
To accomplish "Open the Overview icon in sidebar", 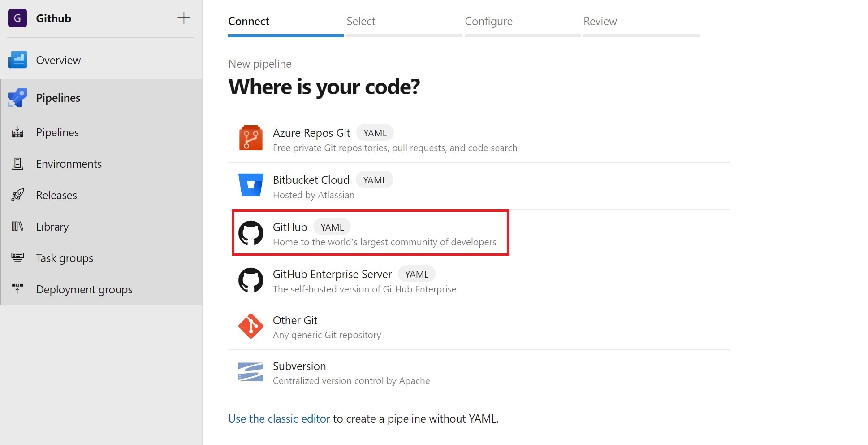I will [x=17, y=60].
